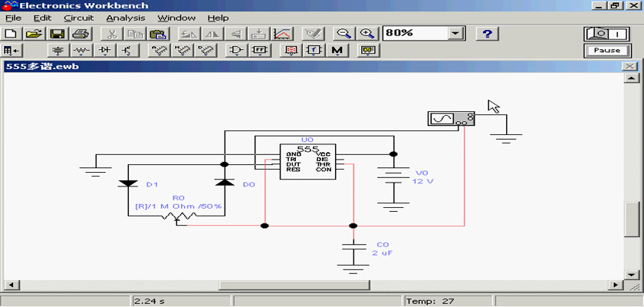Click the Paste clipboard icon
Viewport: 644px width, 307px height.
[157, 34]
